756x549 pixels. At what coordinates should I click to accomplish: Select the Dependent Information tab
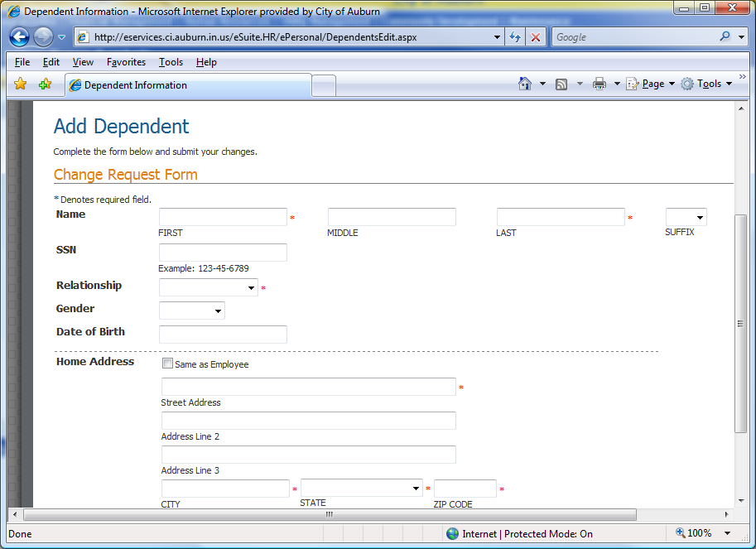coord(189,85)
